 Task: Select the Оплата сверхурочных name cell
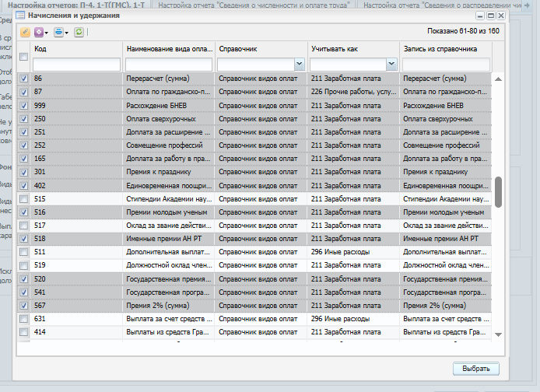pos(169,119)
